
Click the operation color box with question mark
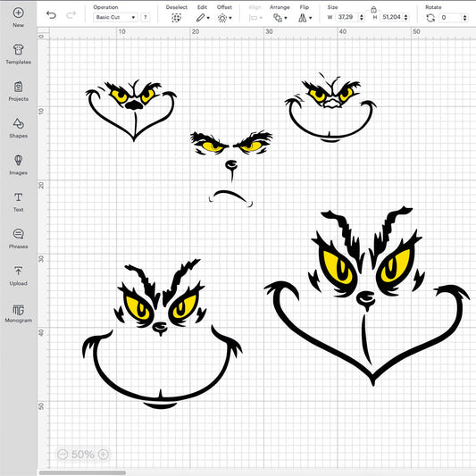pyautogui.click(x=146, y=17)
